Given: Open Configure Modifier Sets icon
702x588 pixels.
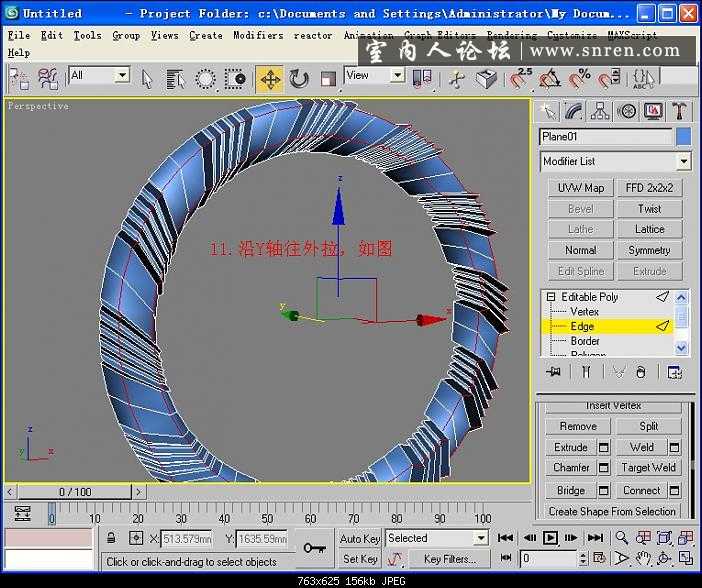Looking at the screenshot, I should click(x=675, y=372).
